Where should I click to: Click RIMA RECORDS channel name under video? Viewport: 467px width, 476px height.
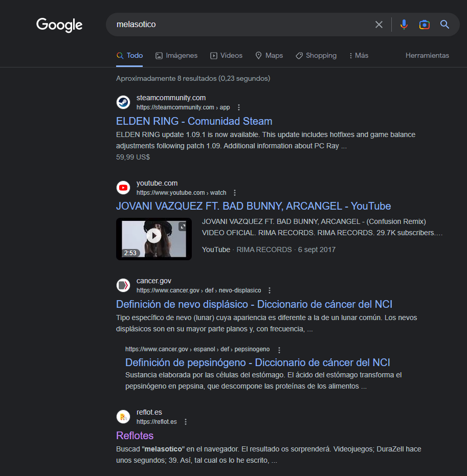tap(264, 250)
